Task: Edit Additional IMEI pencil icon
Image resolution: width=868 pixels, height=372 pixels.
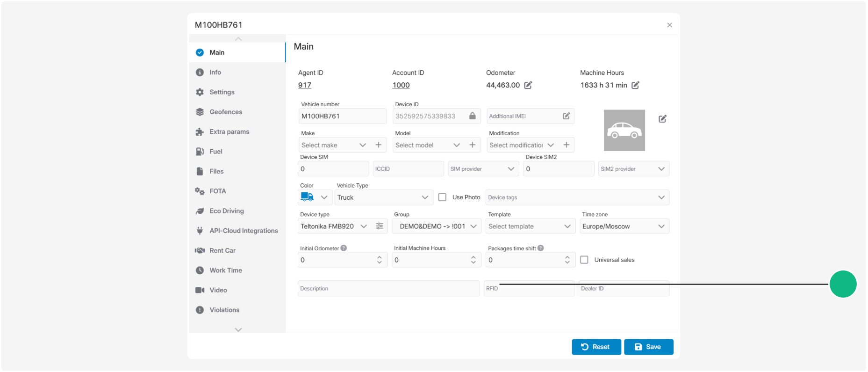Action: point(566,116)
